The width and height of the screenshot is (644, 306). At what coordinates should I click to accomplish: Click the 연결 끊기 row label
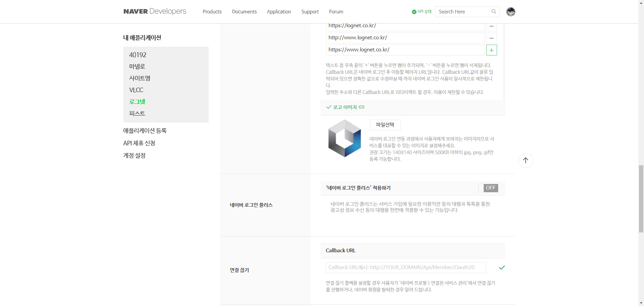point(239,270)
